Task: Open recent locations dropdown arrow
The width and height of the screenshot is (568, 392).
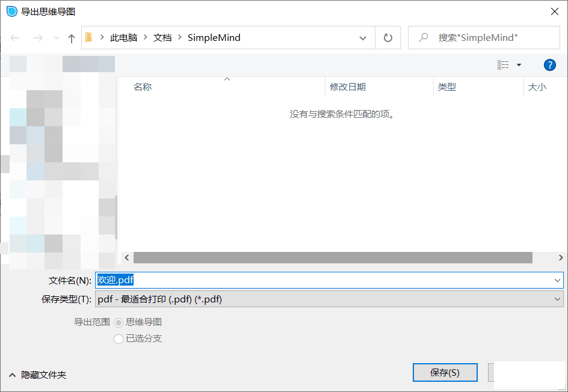Action: pos(56,38)
